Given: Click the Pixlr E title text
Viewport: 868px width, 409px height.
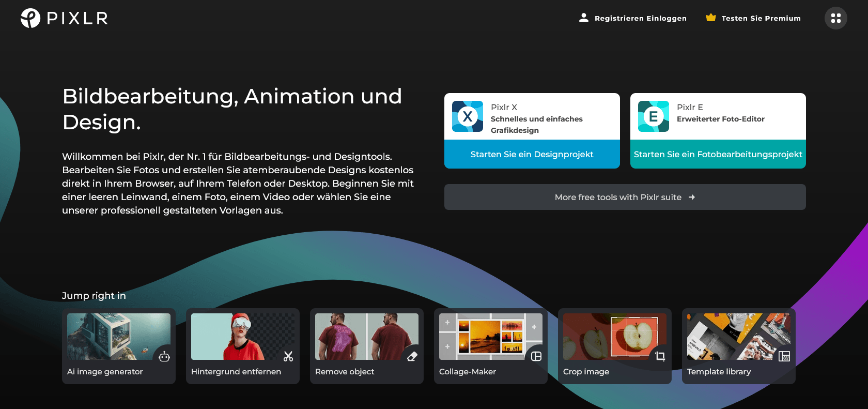Looking at the screenshot, I should [x=690, y=107].
